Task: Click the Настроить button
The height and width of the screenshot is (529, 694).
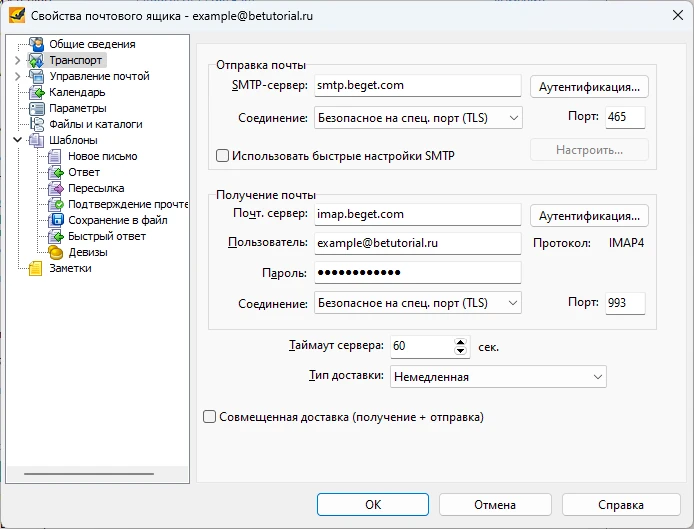Action: 589,150
